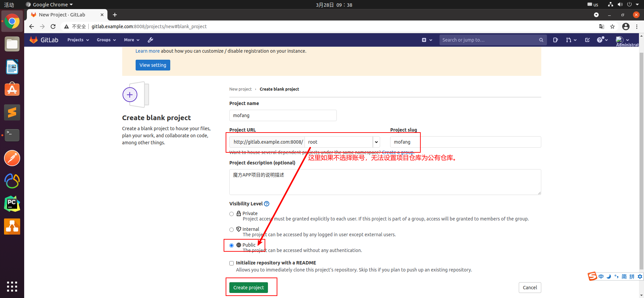Click the Project description text area
644x298 pixels.
tap(385, 182)
